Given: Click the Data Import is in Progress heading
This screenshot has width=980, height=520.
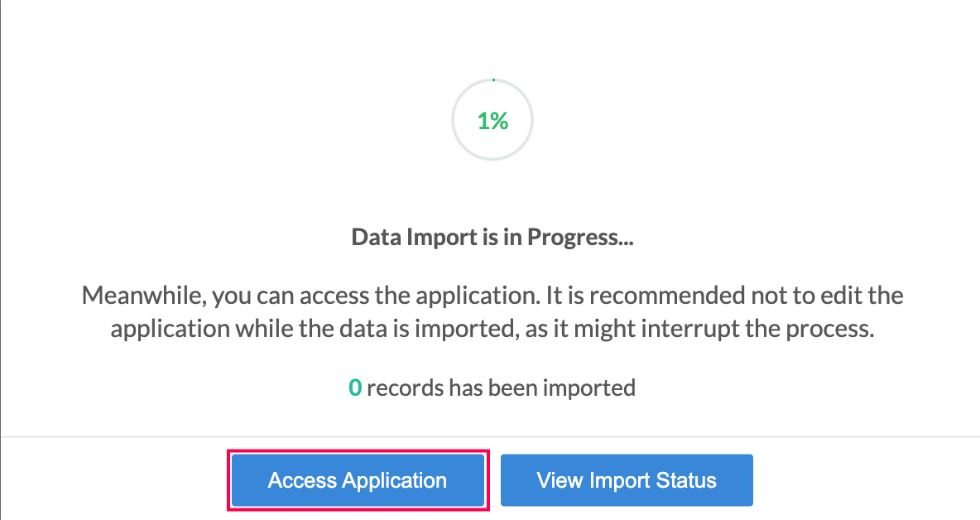Looking at the screenshot, I should (492, 237).
